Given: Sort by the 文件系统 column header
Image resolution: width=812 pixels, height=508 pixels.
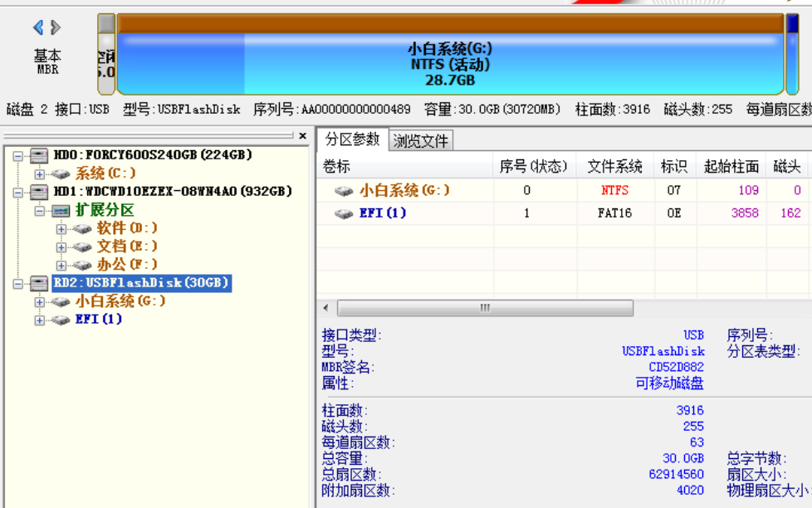Looking at the screenshot, I should coord(614,167).
